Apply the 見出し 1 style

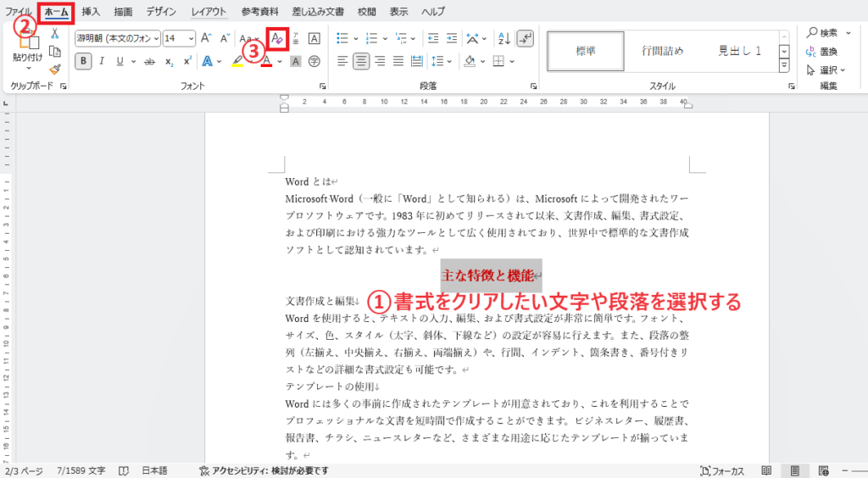pos(739,52)
